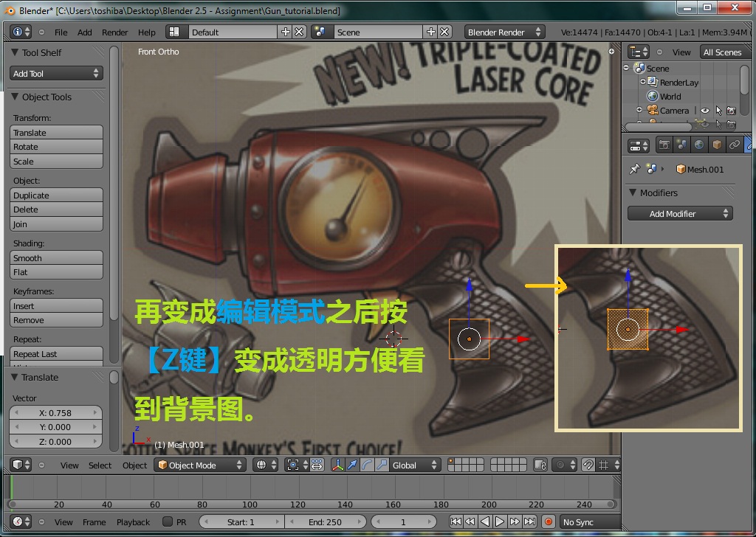Delete the Default screen layout with X
Viewport: 756px width, 537px height.
299,32
